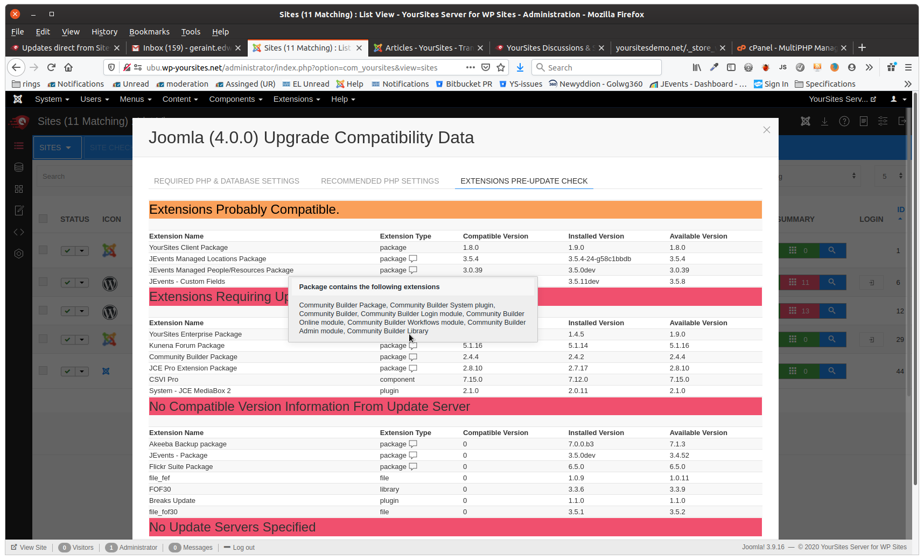Click the download icon in page toolbar

(x=824, y=121)
